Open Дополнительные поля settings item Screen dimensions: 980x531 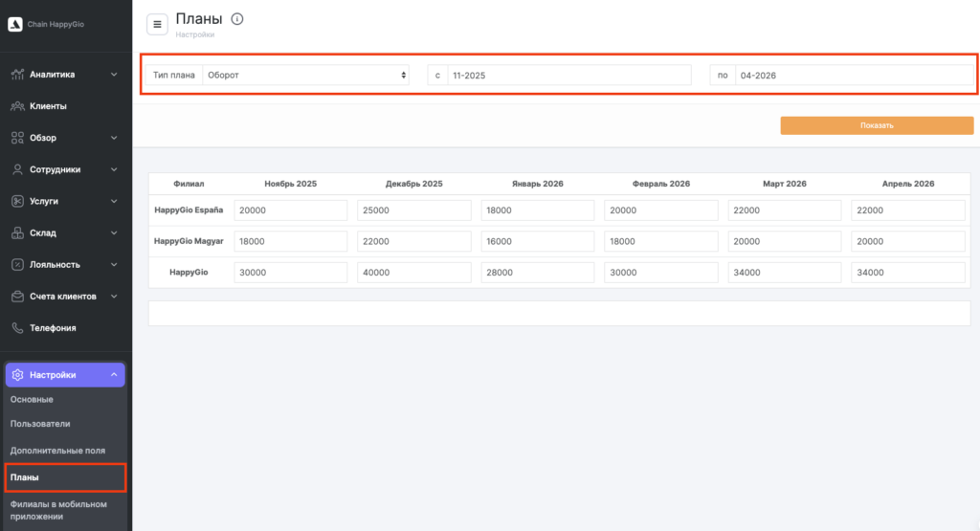57,450
